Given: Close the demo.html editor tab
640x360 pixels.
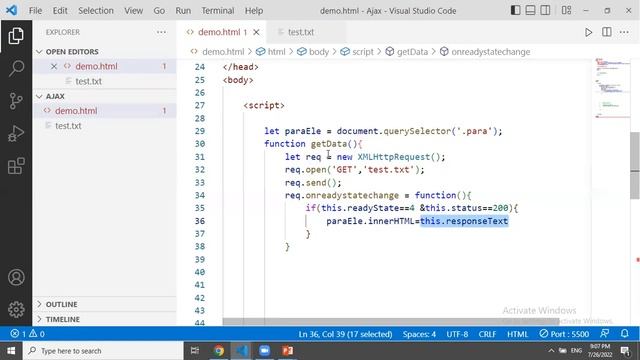Looking at the screenshot, I should 256,32.
